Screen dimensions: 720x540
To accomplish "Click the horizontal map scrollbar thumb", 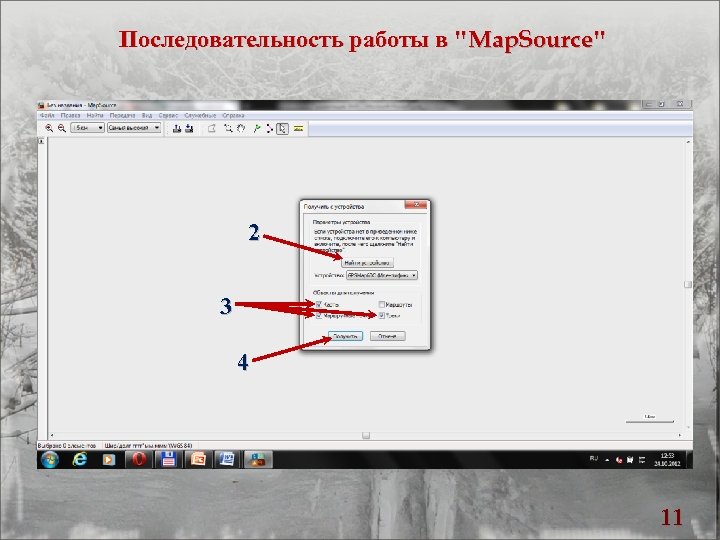I will [x=366, y=435].
